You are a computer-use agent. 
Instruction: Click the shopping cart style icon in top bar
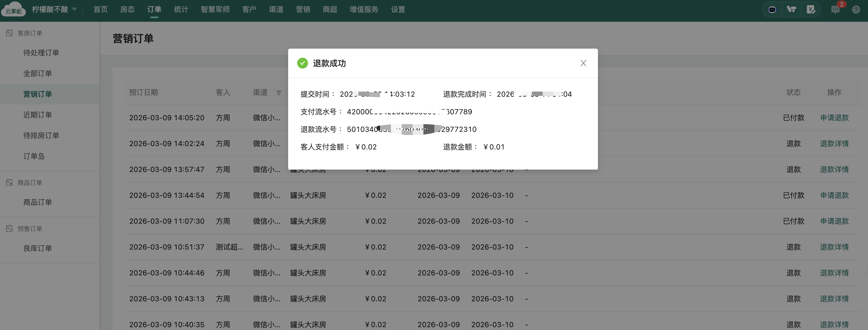point(791,10)
